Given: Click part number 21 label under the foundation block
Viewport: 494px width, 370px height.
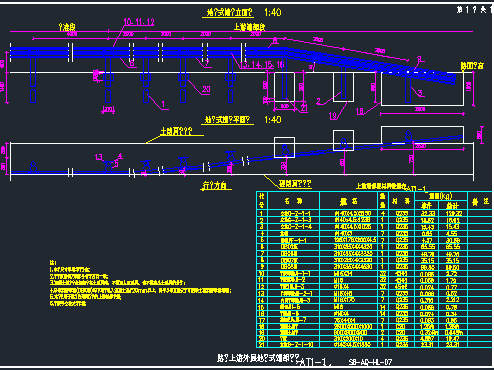Looking at the screenshot, I should 304,108.
